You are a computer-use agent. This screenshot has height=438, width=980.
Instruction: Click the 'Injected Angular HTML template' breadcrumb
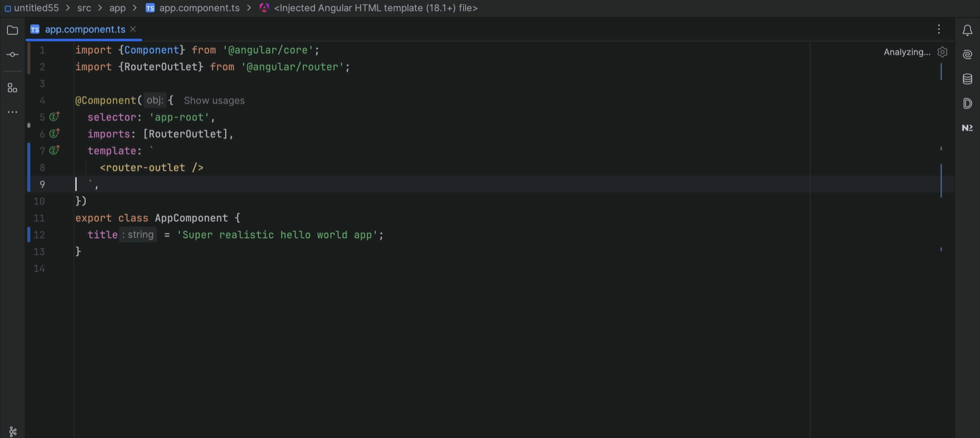coord(375,8)
